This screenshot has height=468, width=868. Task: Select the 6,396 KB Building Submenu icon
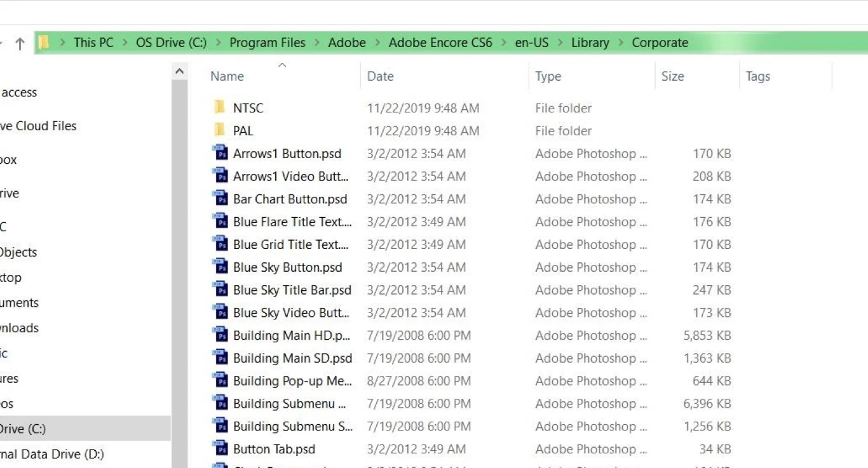click(220, 403)
